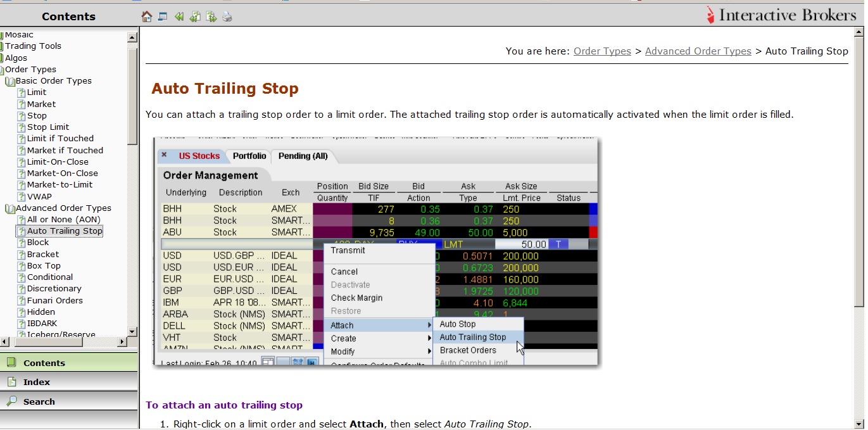
Task: Click the contents tree scroll-down arrow
Action: [132, 332]
